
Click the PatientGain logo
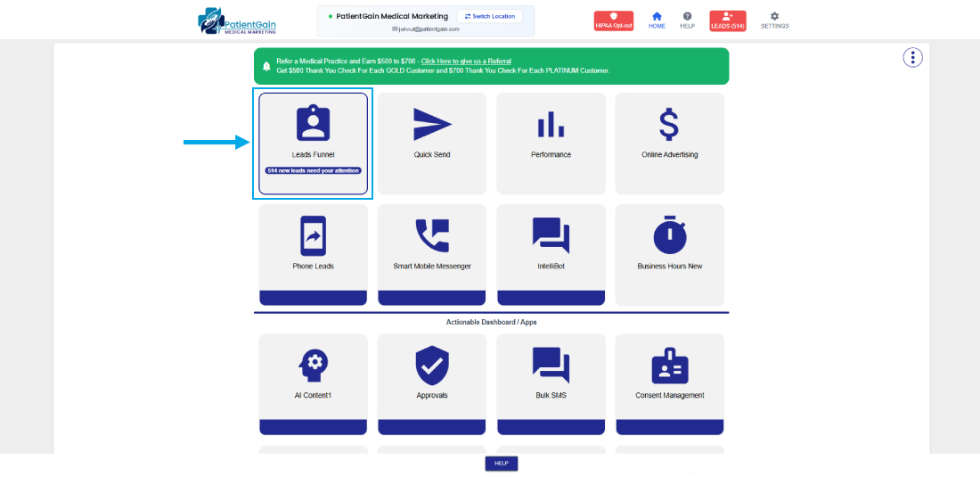pyautogui.click(x=237, y=21)
